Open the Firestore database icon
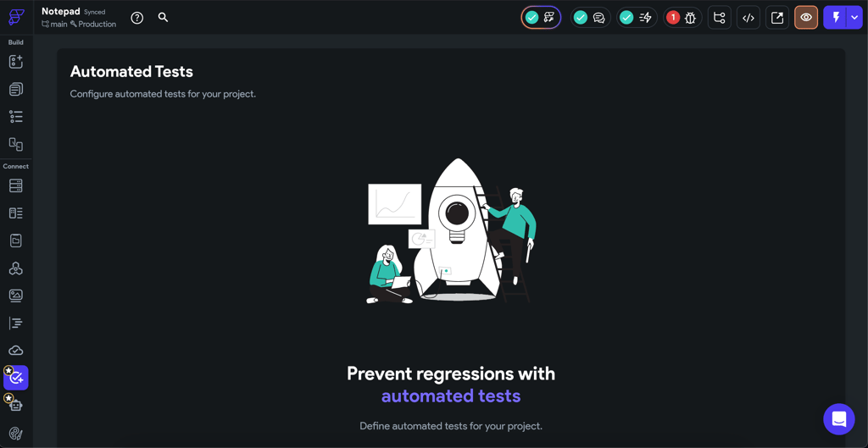Viewport: 868px width, 448px height. [x=16, y=185]
